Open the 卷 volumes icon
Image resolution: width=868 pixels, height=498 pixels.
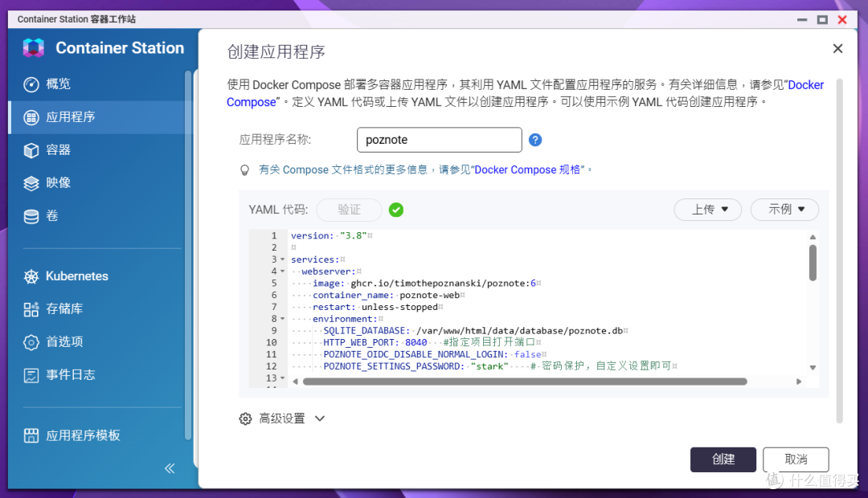coord(31,216)
